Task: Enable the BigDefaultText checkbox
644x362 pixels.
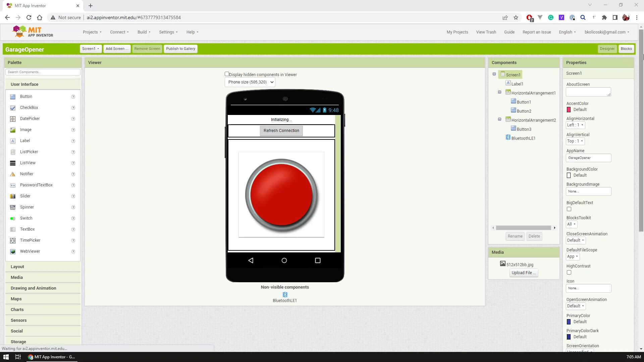Action: pyautogui.click(x=569, y=209)
